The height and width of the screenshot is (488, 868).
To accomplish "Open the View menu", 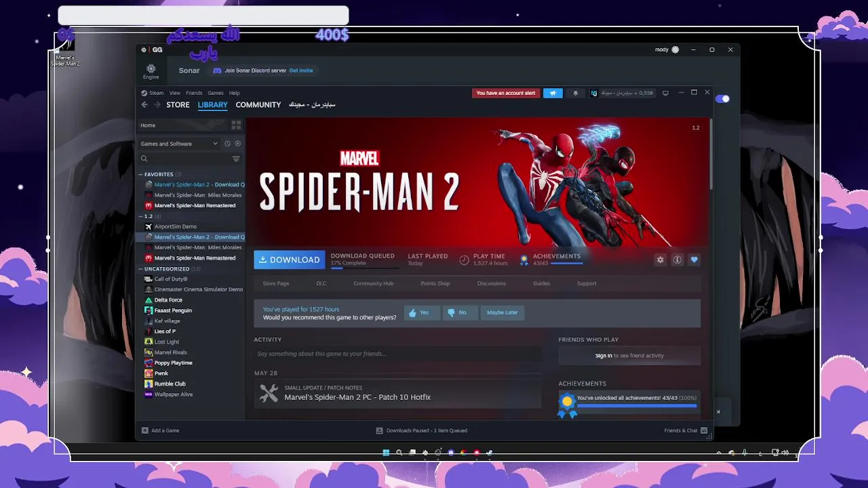I will (175, 93).
